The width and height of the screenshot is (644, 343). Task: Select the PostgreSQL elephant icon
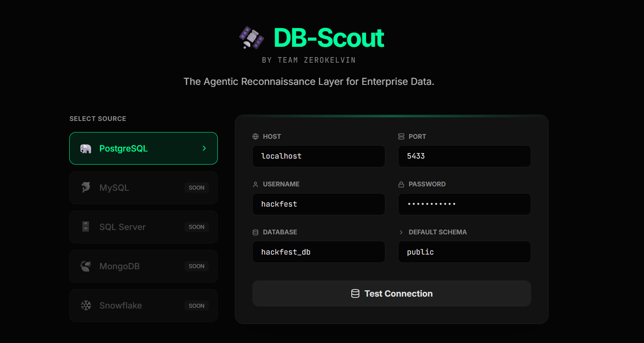tap(86, 148)
